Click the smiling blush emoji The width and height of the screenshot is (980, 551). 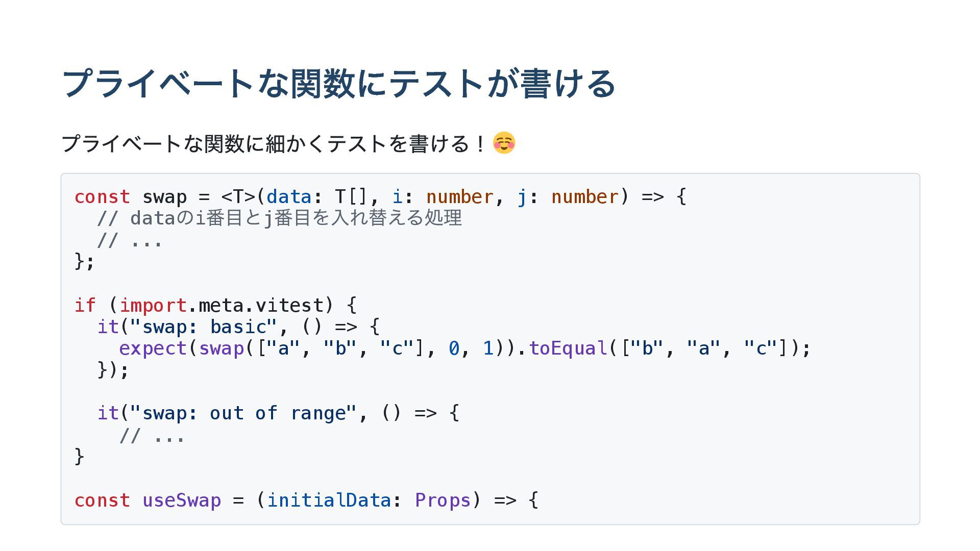(x=504, y=143)
